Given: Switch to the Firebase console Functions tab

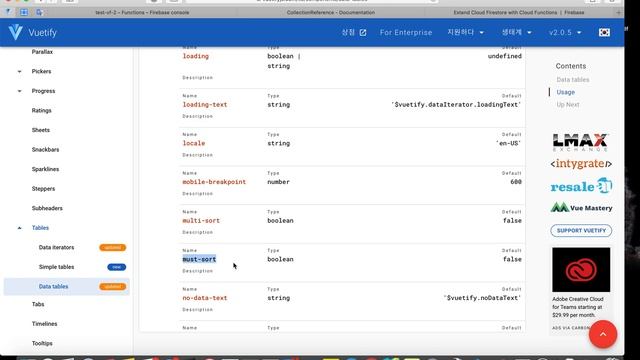Looking at the screenshot, I should click(142, 13).
